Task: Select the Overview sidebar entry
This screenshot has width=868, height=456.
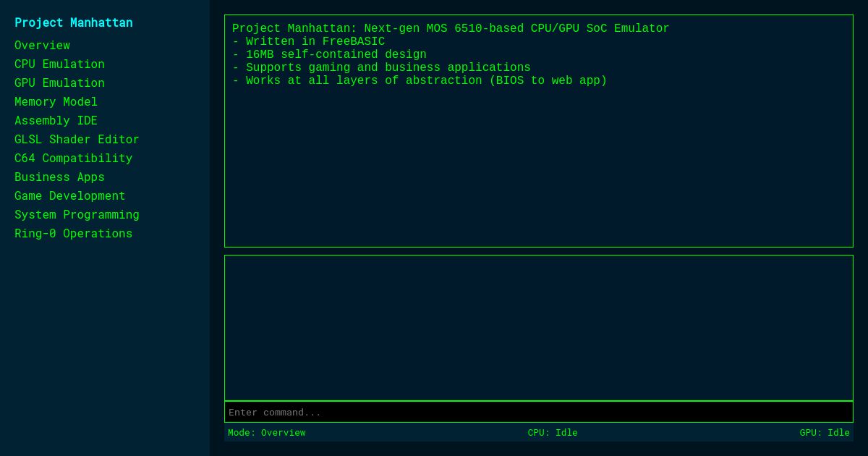Action: (42, 45)
